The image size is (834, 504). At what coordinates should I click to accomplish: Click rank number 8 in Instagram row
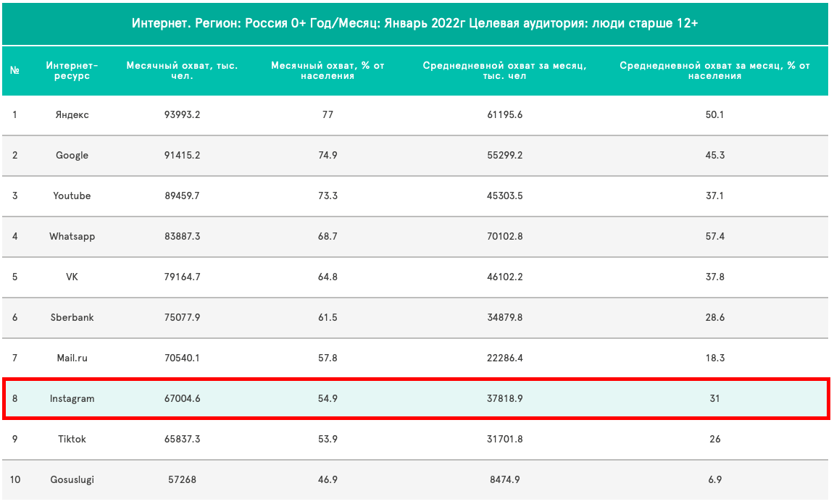(x=15, y=399)
